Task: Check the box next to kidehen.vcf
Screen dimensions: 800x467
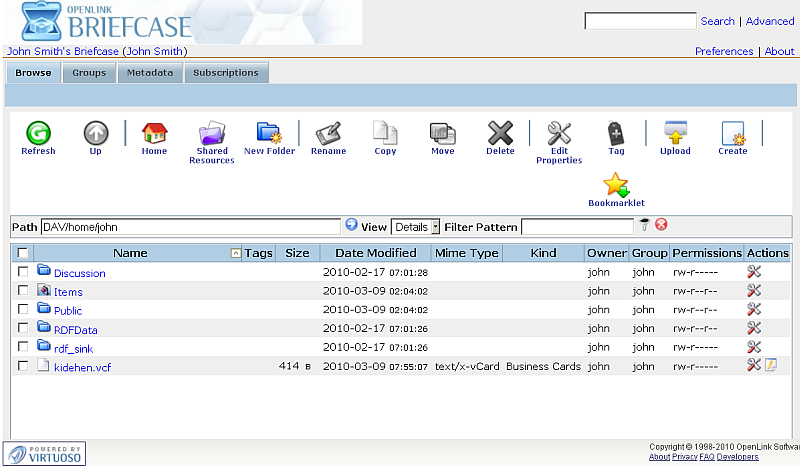Action: pos(23,366)
